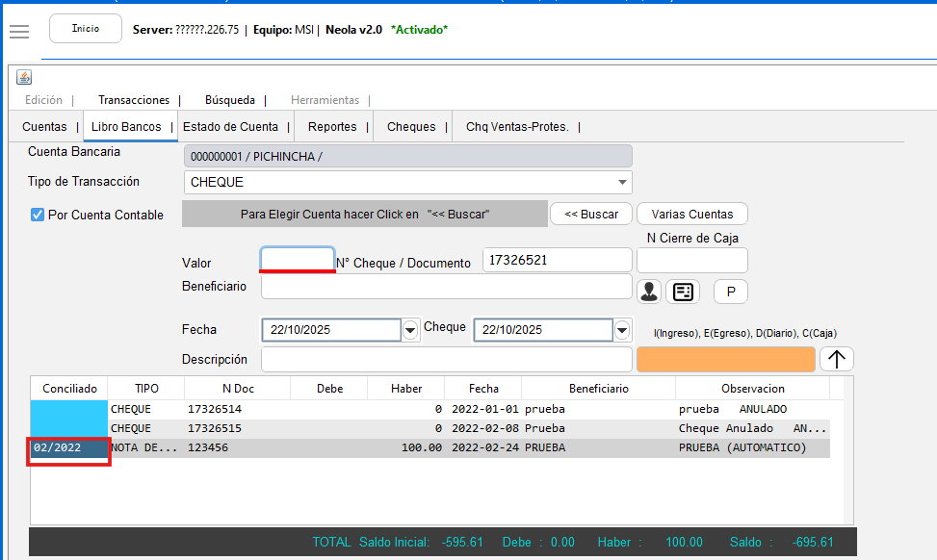Image resolution: width=937 pixels, height=560 pixels.
Task: Open the Transacciones menu
Action: coord(134,100)
